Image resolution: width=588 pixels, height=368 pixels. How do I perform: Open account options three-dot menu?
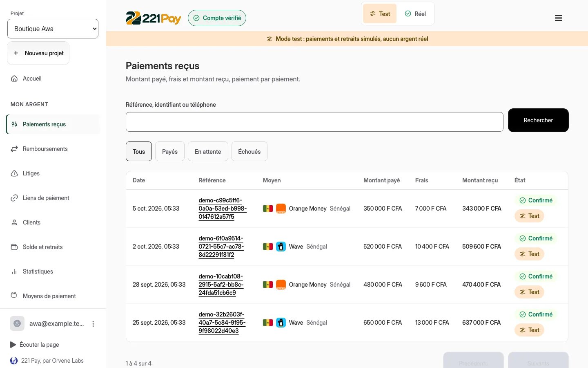(93, 324)
